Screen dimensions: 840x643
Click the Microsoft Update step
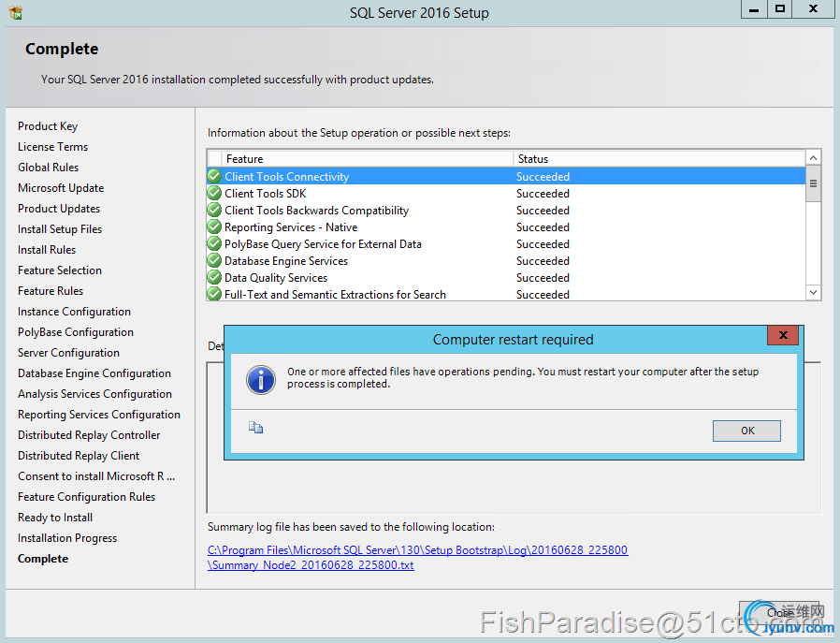click(61, 187)
